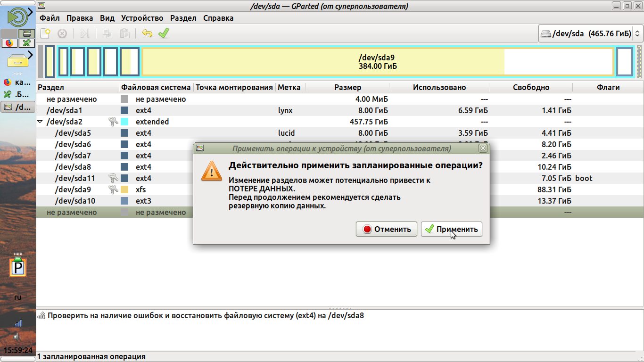The height and width of the screenshot is (362, 644).
Task: Click the delete partition toolbar icon
Action: click(62, 33)
